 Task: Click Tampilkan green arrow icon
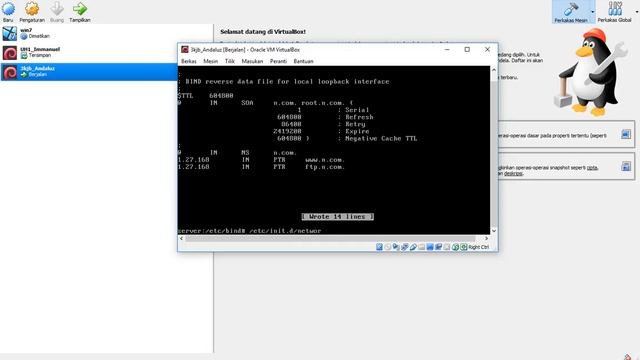[80, 8]
